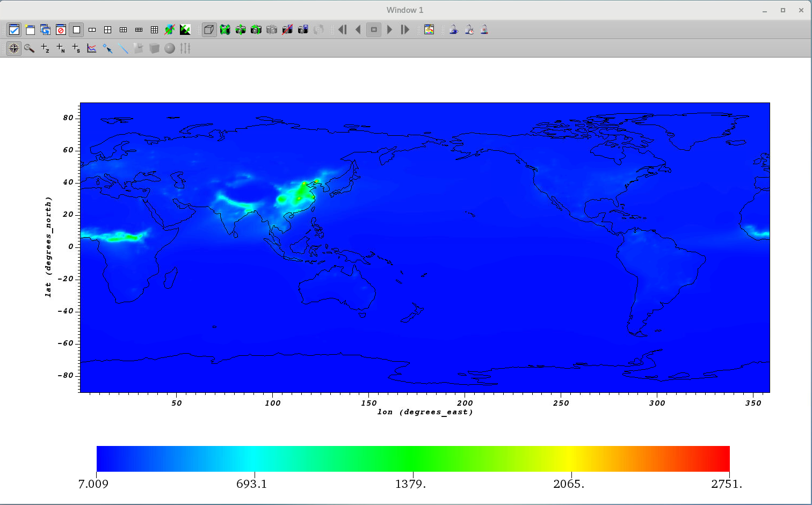Click the clone window icon
812x505 pixels.
45,30
